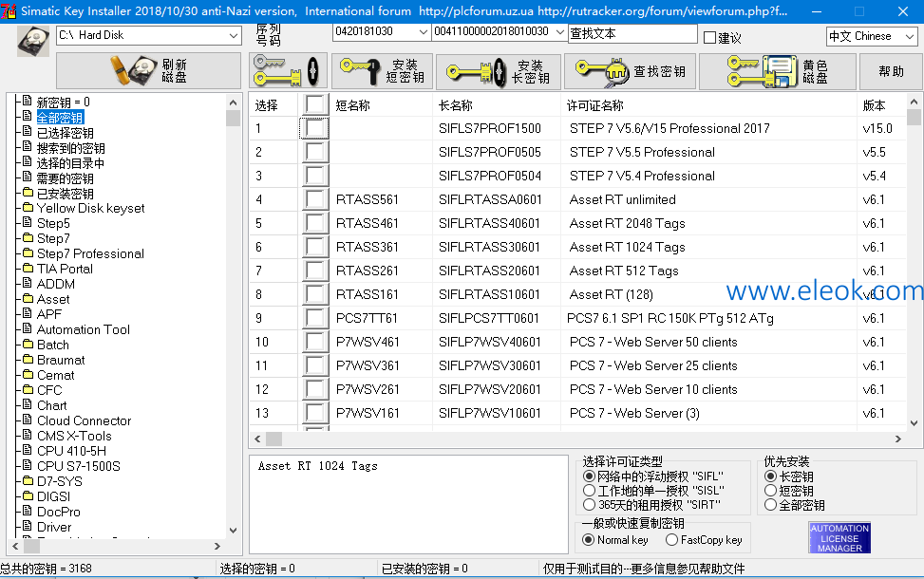
Task: Click 总共的密钥 = 3168 status text
Action: point(46,569)
